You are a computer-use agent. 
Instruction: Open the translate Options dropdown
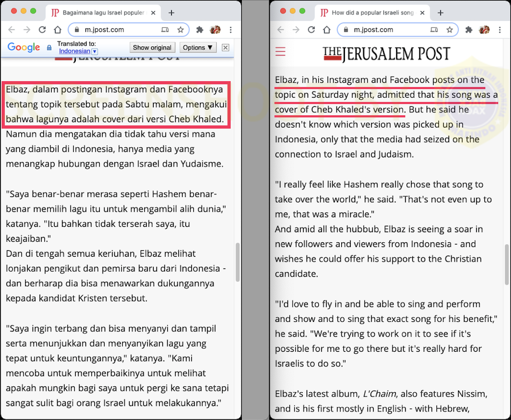click(198, 47)
